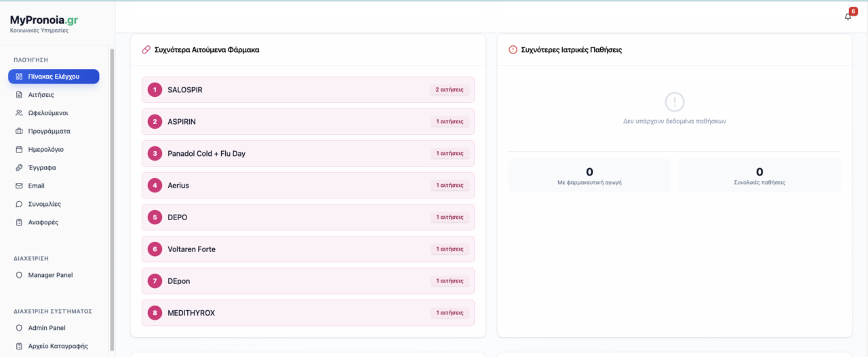868x357 pixels.
Task: Click the Προγράμματα briefcase icon
Action: click(x=19, y=131)
